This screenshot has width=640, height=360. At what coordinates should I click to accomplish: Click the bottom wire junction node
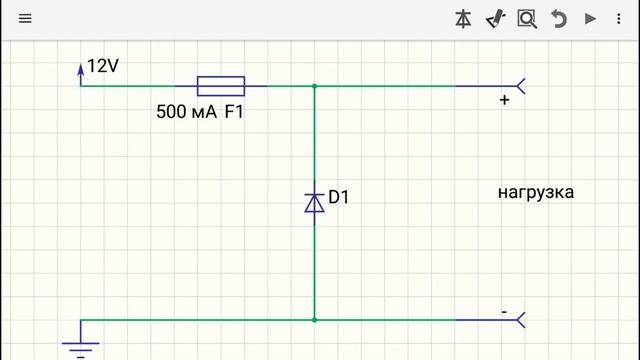(x=314, y=320)
